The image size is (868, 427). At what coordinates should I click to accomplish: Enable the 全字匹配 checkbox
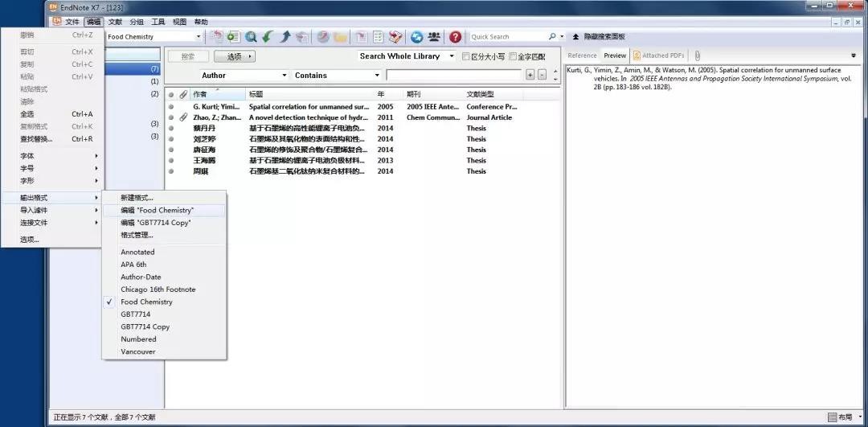coord(513,56)
